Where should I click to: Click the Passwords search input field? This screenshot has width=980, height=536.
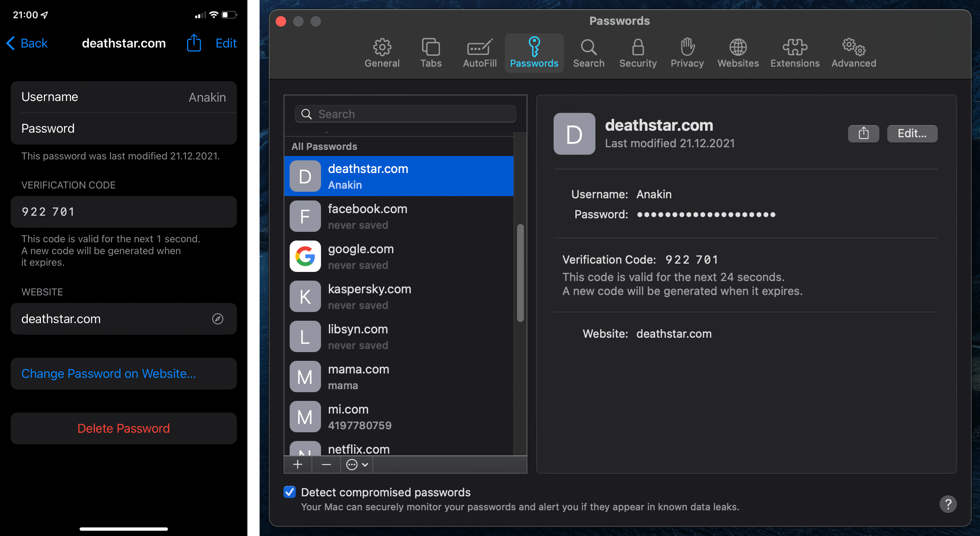(404, 113)
